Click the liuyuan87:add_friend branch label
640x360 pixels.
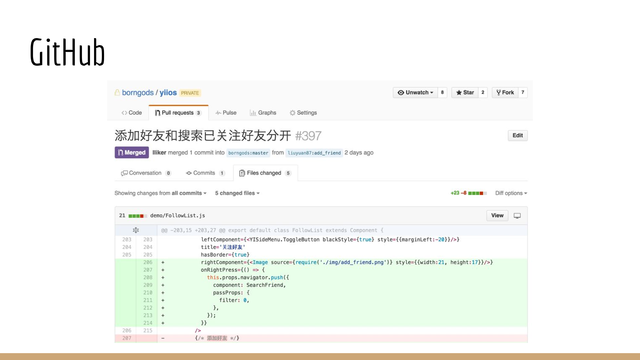point(314,153)
